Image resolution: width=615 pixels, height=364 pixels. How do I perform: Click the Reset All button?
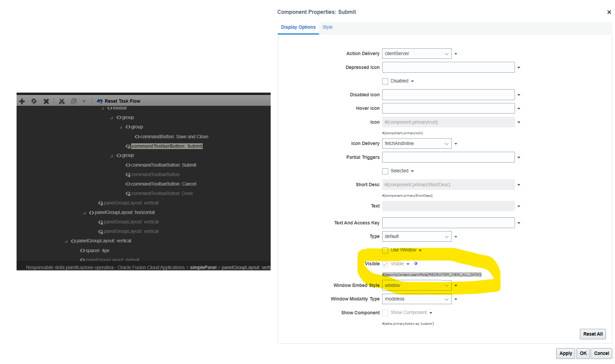[x=593, y=334]
